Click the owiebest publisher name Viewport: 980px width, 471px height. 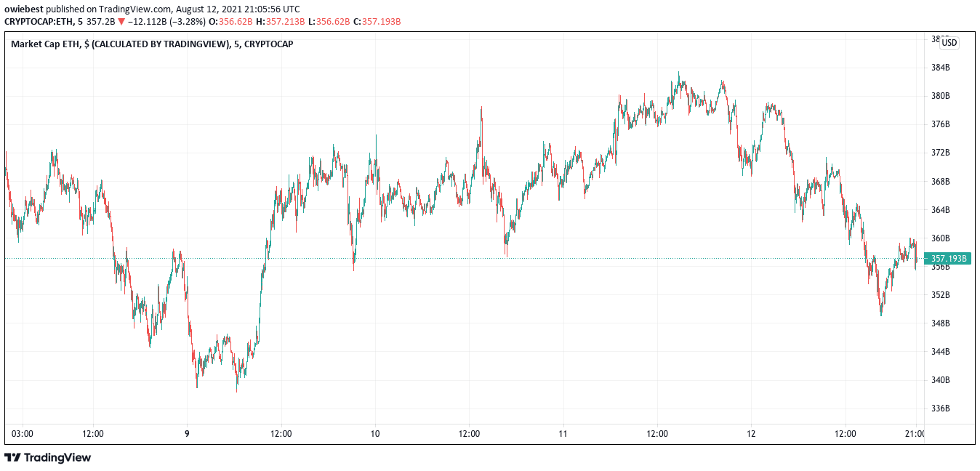[x=24, y=9]
